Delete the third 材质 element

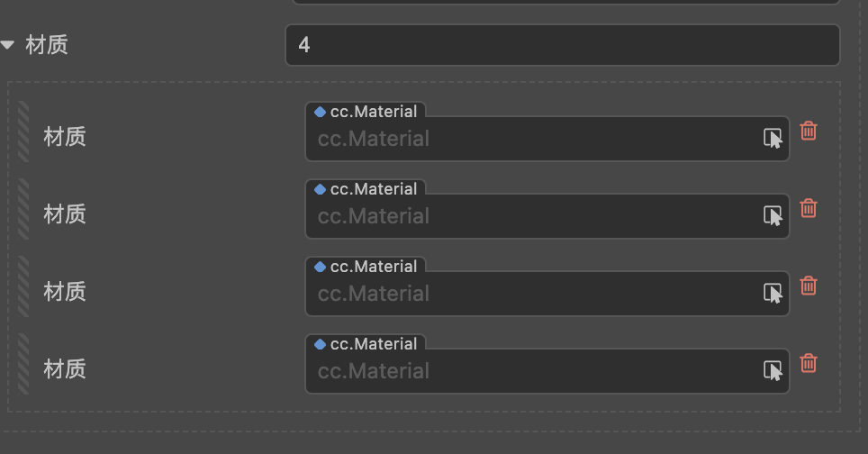pyautogui.click(x=809, y=286)
